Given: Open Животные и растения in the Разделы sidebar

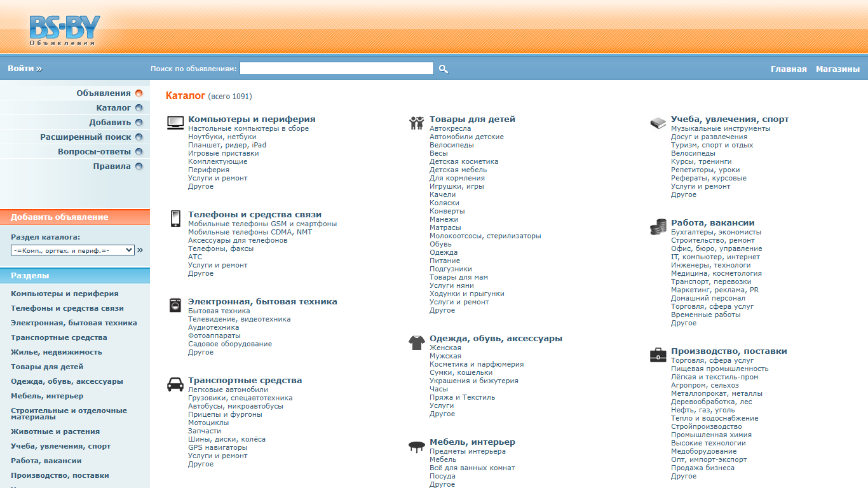Looking at the screenshot, I should [x=55, y=431].
